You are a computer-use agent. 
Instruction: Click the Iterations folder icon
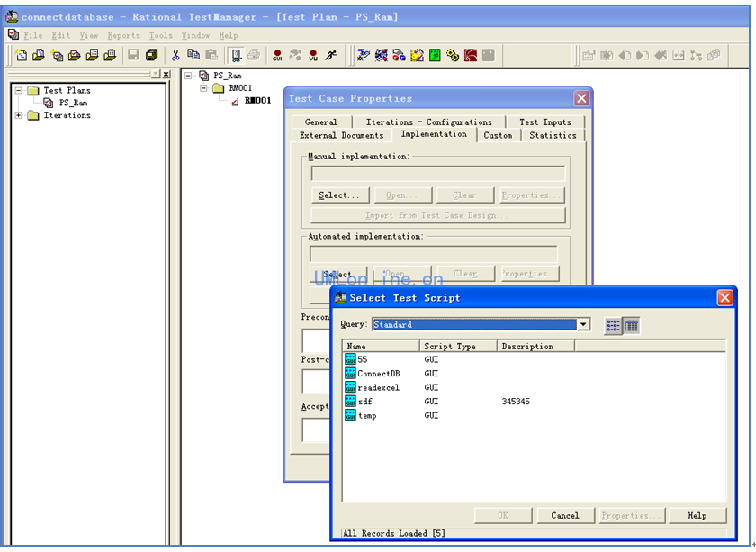(33, 115)
